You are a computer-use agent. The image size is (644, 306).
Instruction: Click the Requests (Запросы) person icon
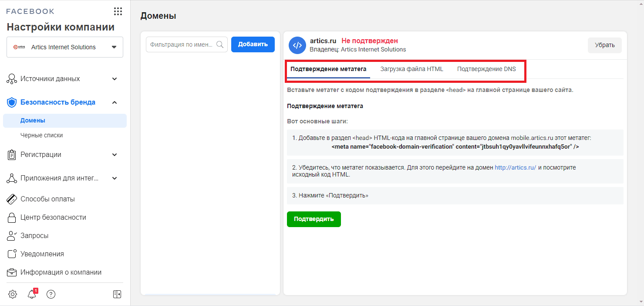tap(12, 236)
